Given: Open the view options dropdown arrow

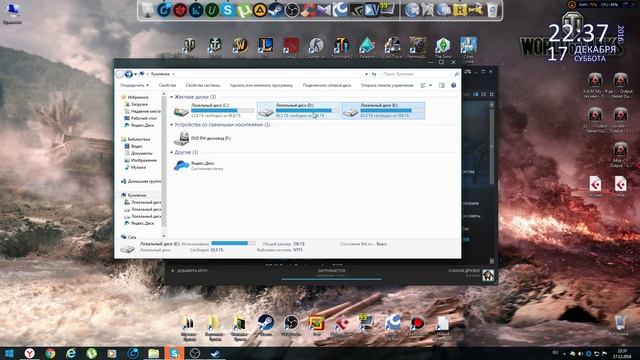Looking at the screenshot, I should coord(430,85).
